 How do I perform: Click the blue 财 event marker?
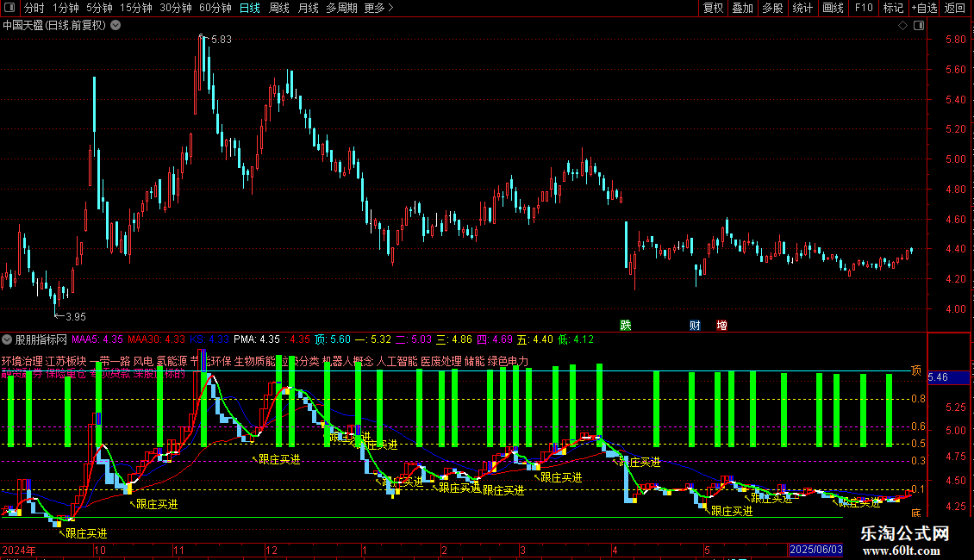[x=695, y=326]
